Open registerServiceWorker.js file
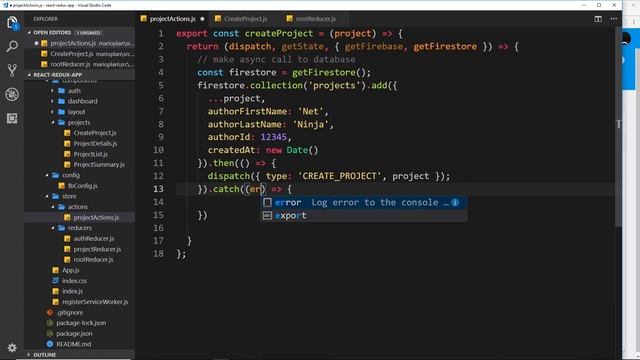Image resolution: width=640 pixels, height=360 pixels. [95, 302]
